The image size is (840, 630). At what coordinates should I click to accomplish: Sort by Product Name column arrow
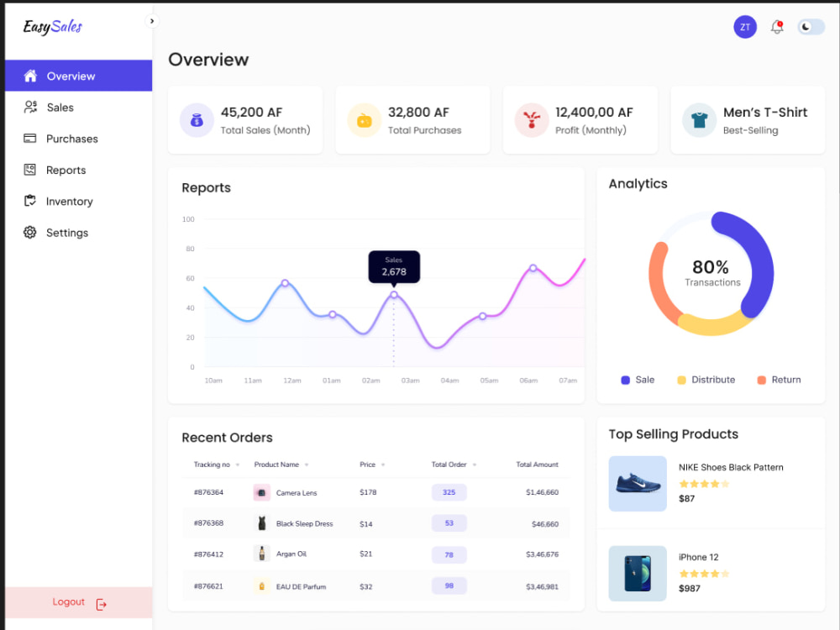[x=307, y=465]
